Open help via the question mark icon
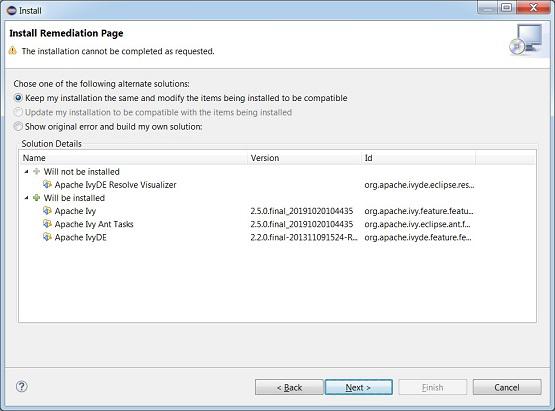Screen dimensions: 555x411 point(22,386)
